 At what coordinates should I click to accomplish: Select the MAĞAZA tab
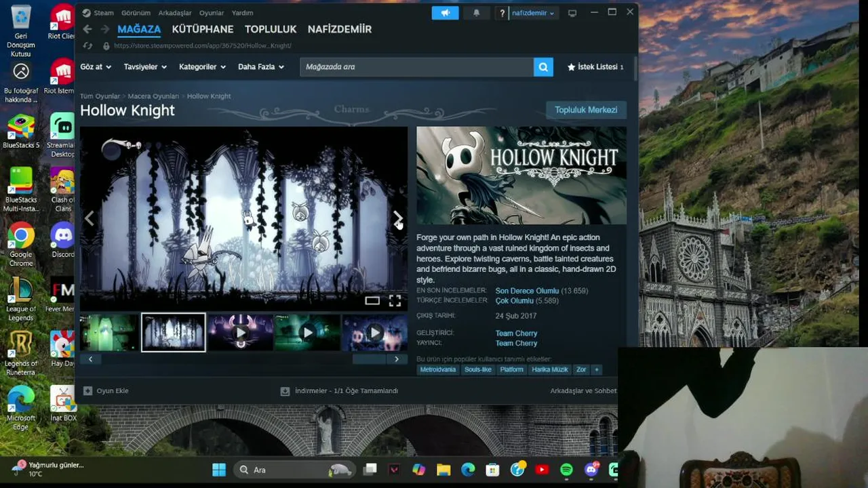[139, 29]
